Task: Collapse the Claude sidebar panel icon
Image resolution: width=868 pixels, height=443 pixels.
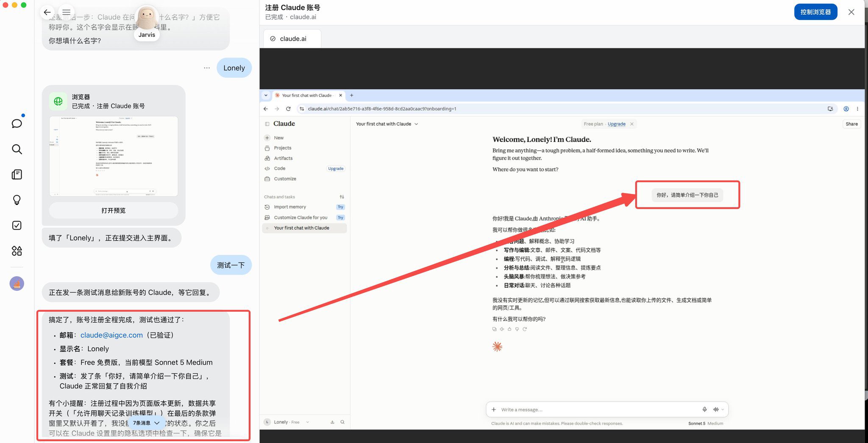Action: coord(267,124)
